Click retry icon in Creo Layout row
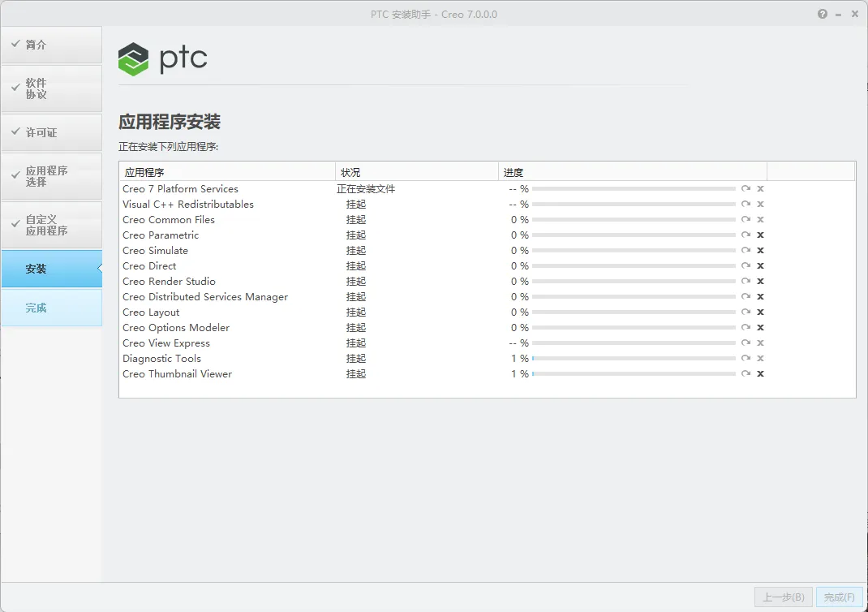The image size is (868, 612). point(746,312)
